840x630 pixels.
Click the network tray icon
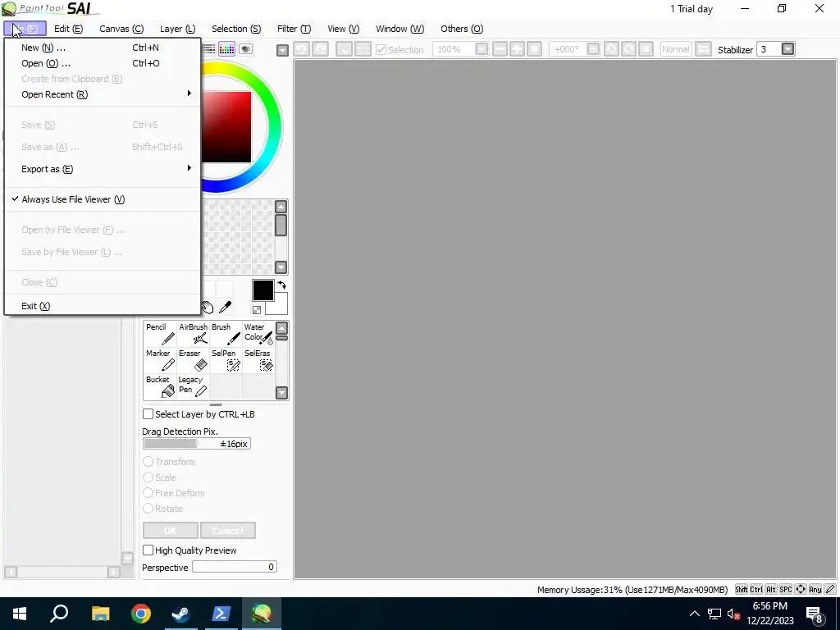tap(714, 614)
